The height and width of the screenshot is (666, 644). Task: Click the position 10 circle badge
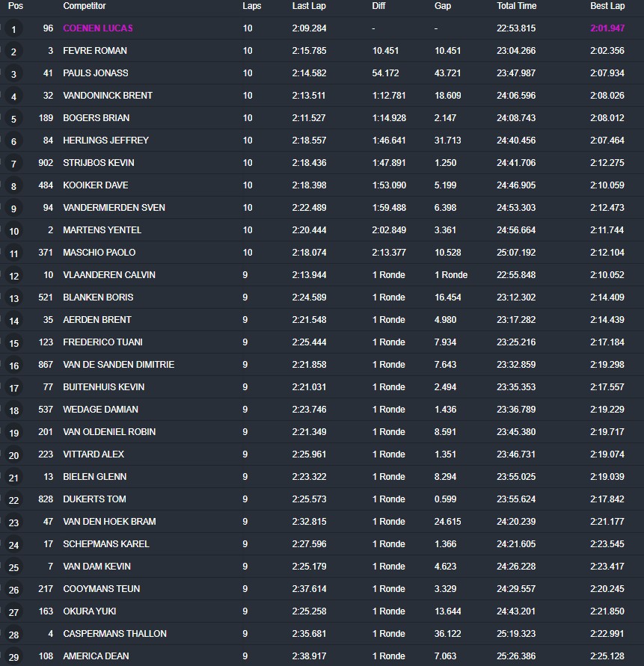point(14,232)
